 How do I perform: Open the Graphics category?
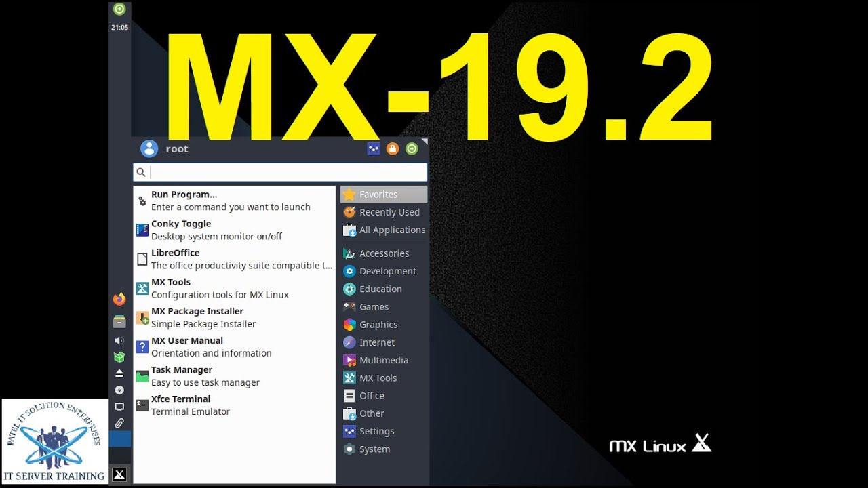pyautogui.click(x=384, y=325)
